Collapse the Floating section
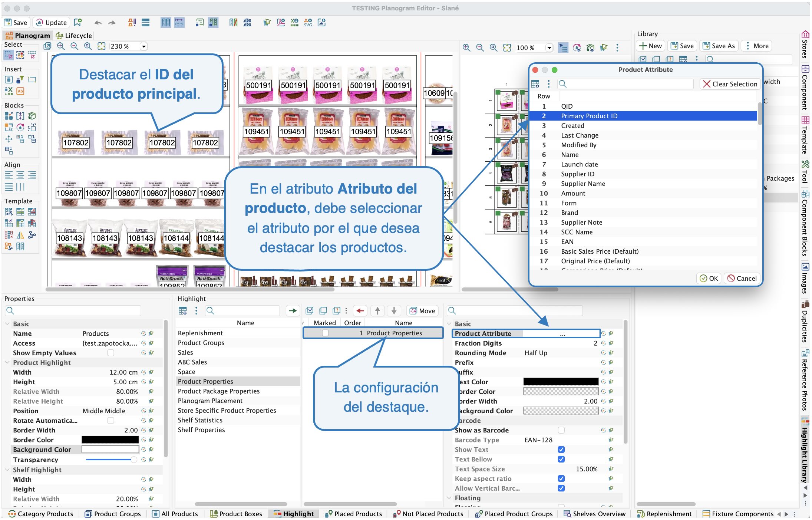 tap(449, 498)
